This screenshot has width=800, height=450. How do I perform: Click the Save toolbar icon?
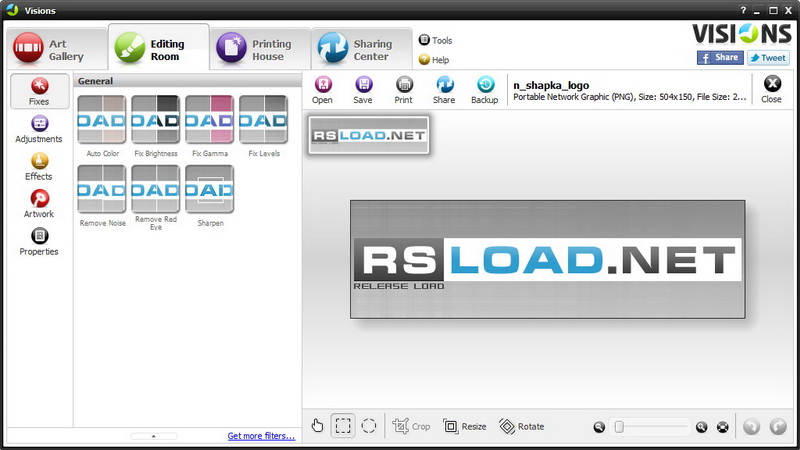[x=363, y=90]
